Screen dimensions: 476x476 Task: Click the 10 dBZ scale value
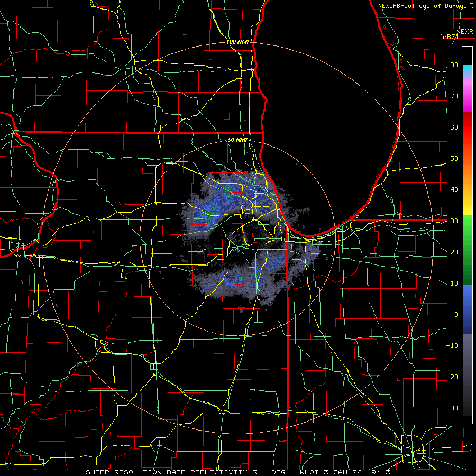click(x=454, y=283)
